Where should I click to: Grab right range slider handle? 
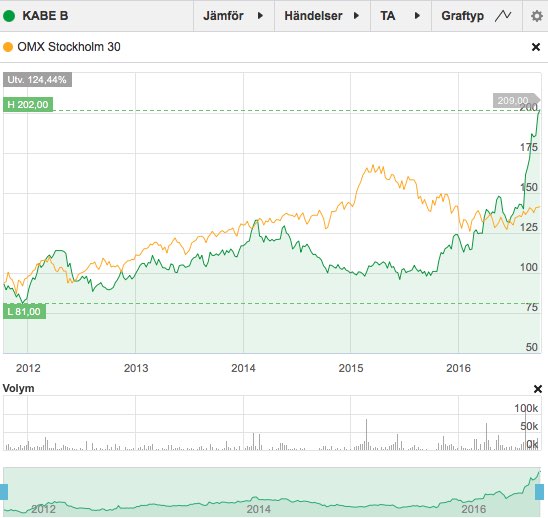tap(539, 492)
